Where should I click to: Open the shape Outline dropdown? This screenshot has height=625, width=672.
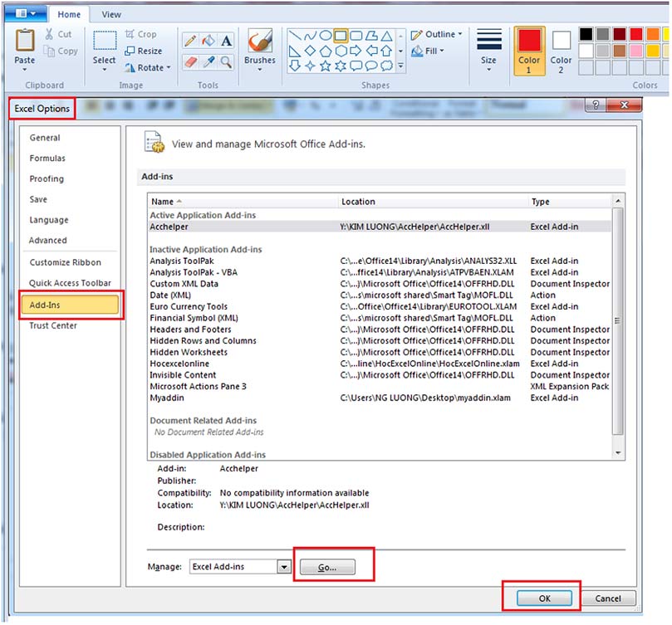(x=437, y=34)
